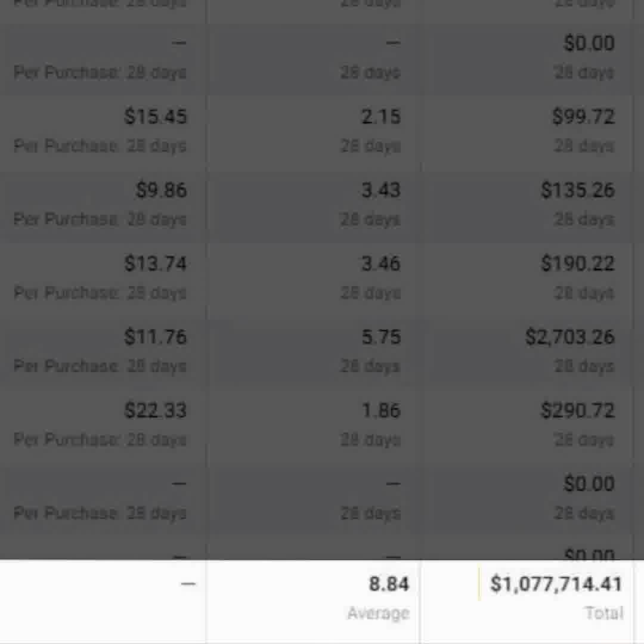Select the 3.46 value cell
The width and height of the screenshot is (644, 644).
point(381,263)
